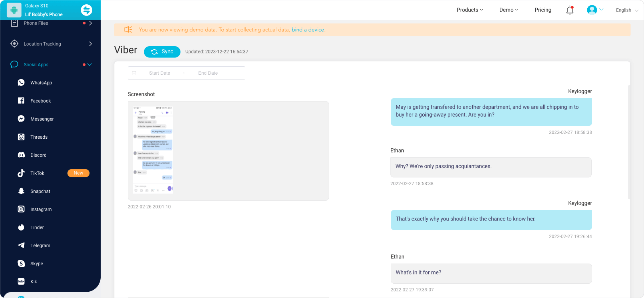644x298 pixels.
Task: Click the Instagram icon
Action: (x=21, y=209)
